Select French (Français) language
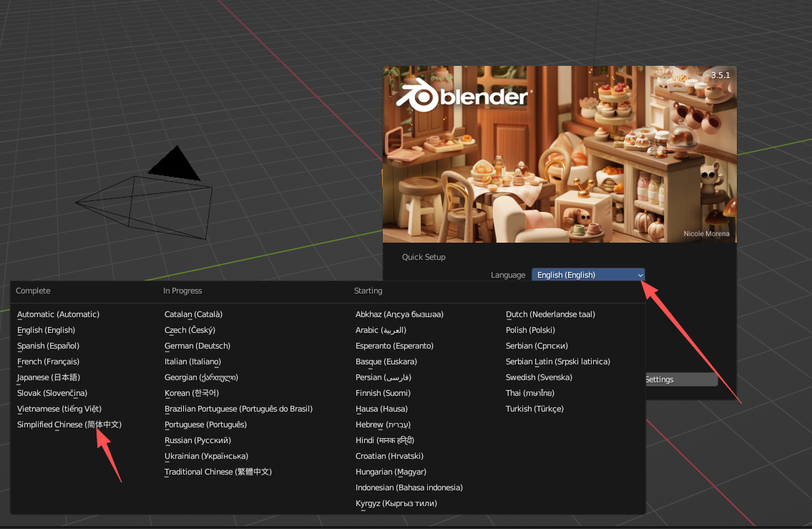812x529 pixels. tap(47, 361)
